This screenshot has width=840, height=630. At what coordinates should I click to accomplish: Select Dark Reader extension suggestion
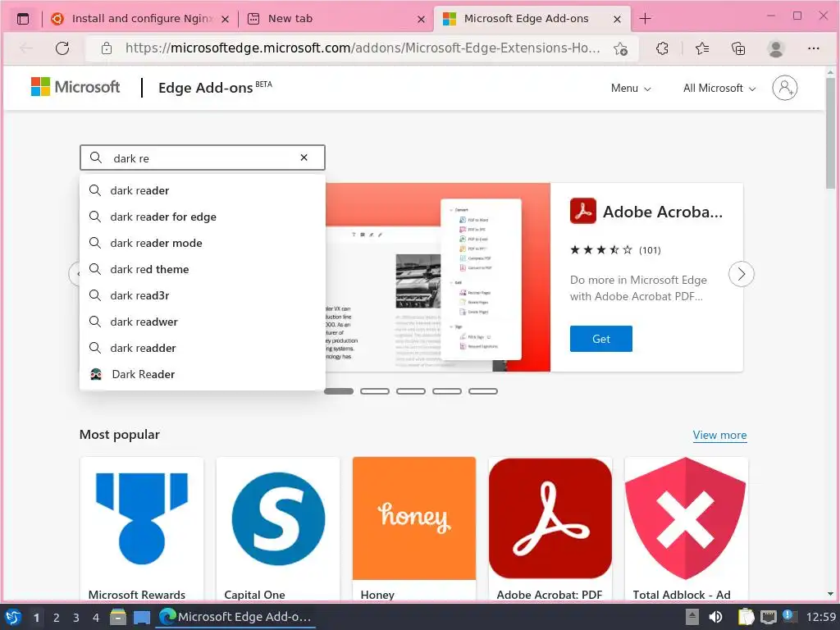[x=203, y=374]
